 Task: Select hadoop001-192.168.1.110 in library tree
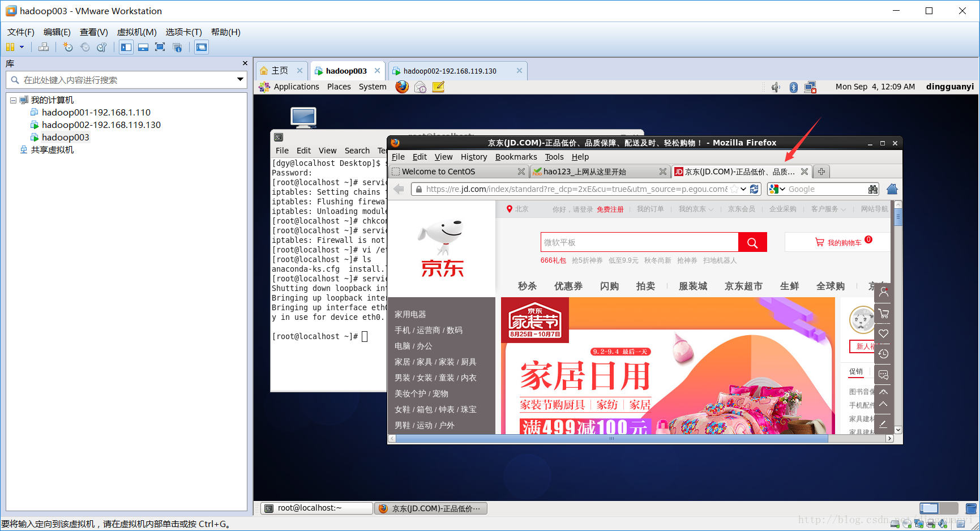click(96, 112)
